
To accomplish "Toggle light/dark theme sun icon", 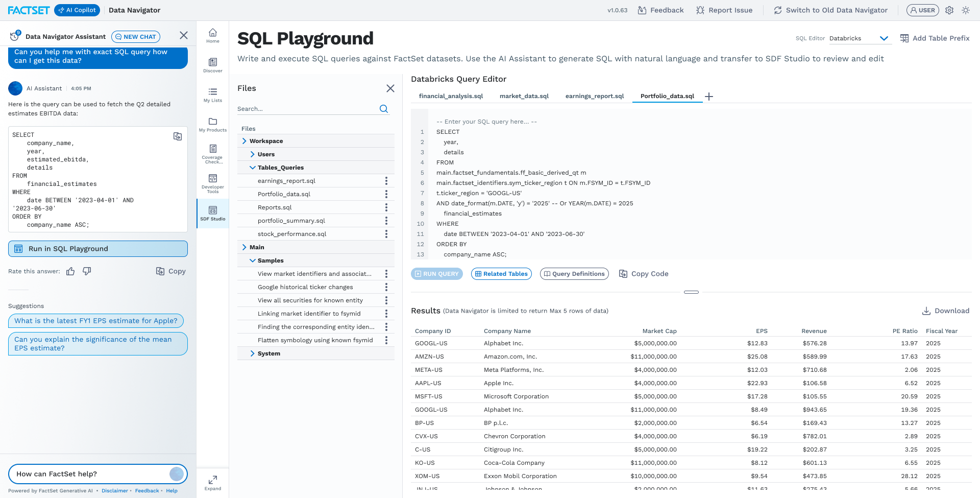I will click(x=966, y=10).
